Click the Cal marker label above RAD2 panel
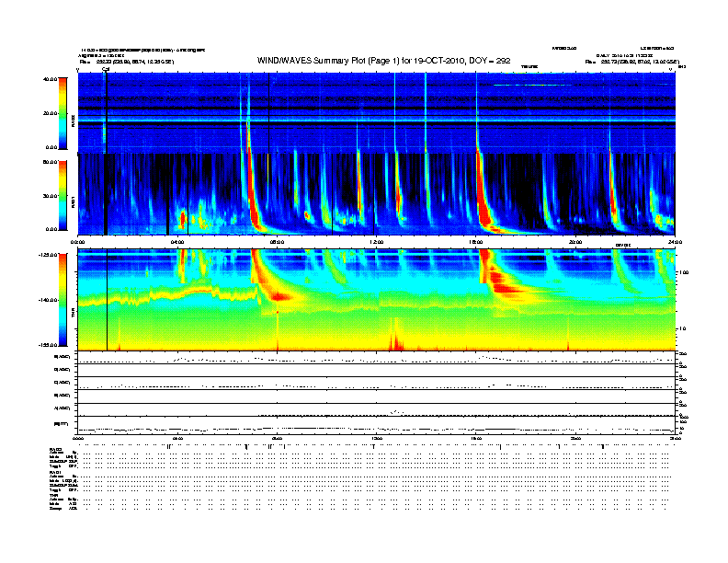The height and width of the screenshot is (563, 728). coord(106,69)
